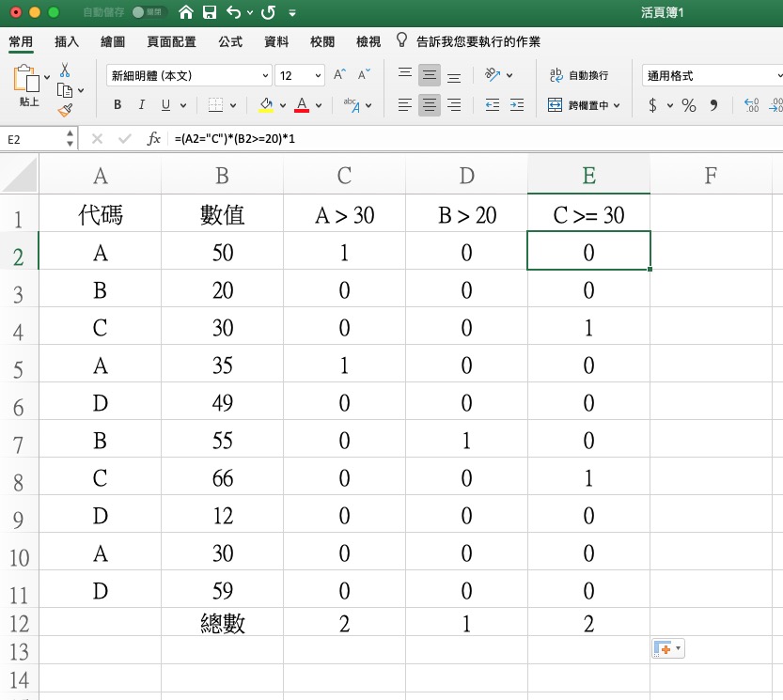The image size is (783, 700).
Task: Click the Increase Font Size icon
Action: pyautogui.click(x=340, y=75)
